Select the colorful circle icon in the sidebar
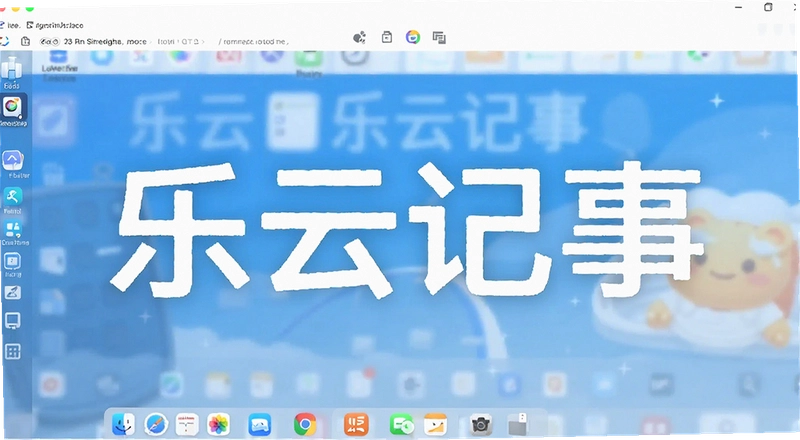The height and width of the screenshot is (440, 800). 12,107
